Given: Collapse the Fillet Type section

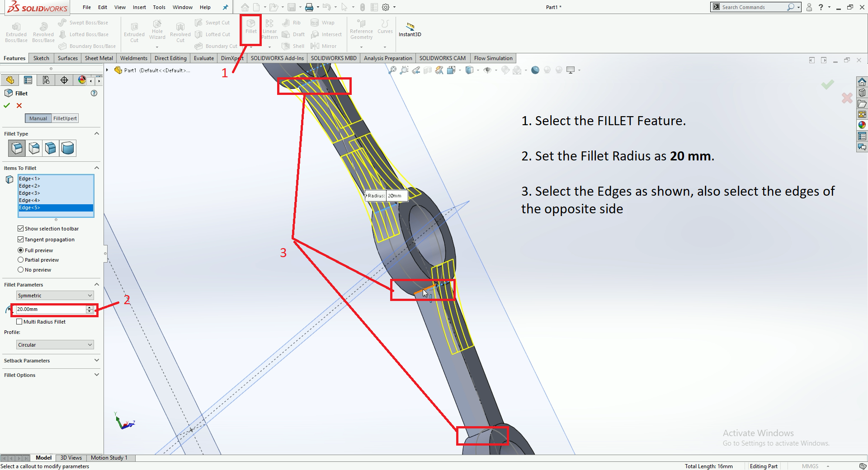Looking at the screenshot, I should tap(96, 134).
